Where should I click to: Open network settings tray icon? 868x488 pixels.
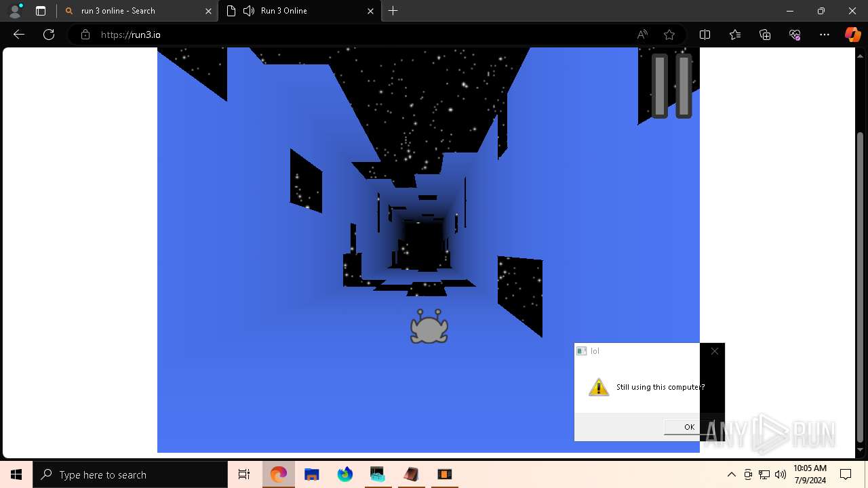pos(764,474)
